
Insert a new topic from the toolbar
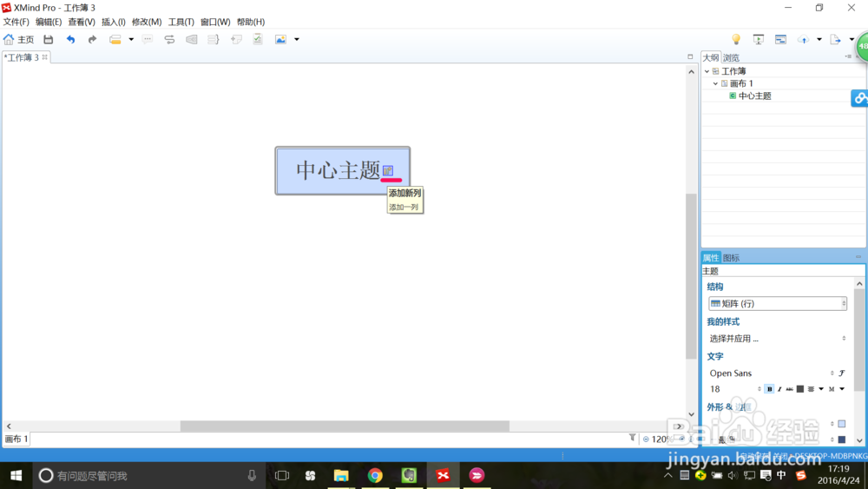[x=115, y=39]
